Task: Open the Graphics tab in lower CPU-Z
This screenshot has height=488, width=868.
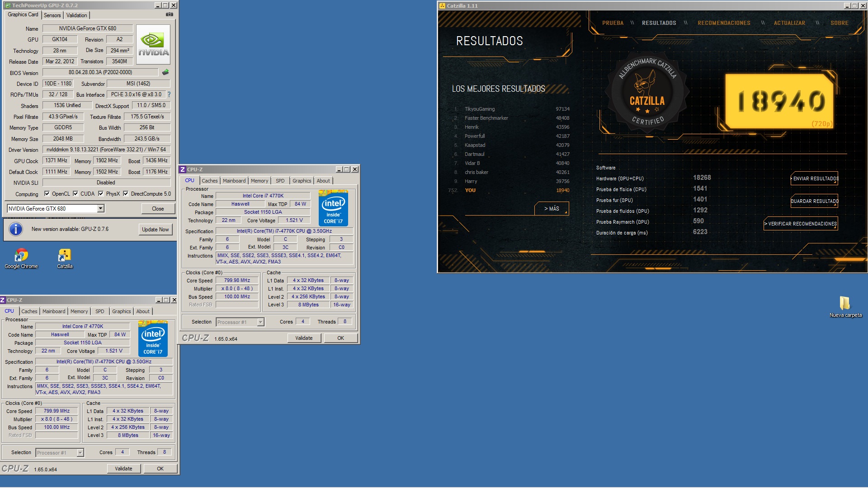Action: (121, 311)
